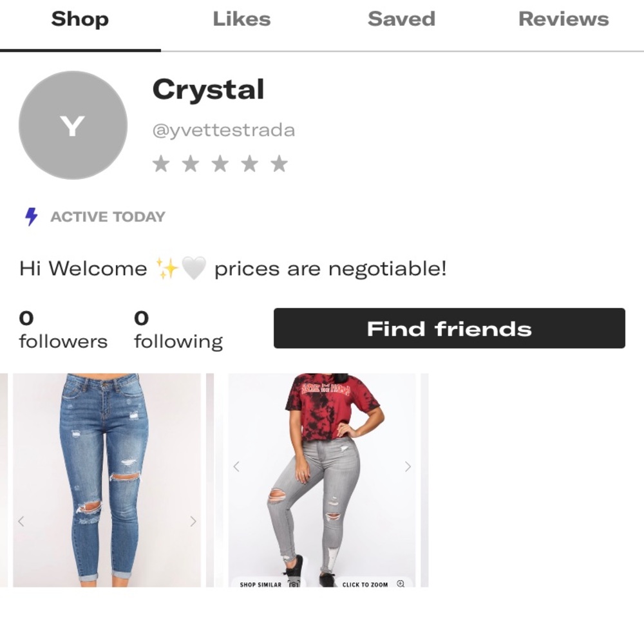
Task: Switch to the Likes tab
Action: pyautogui.click(x=241, y=19)
